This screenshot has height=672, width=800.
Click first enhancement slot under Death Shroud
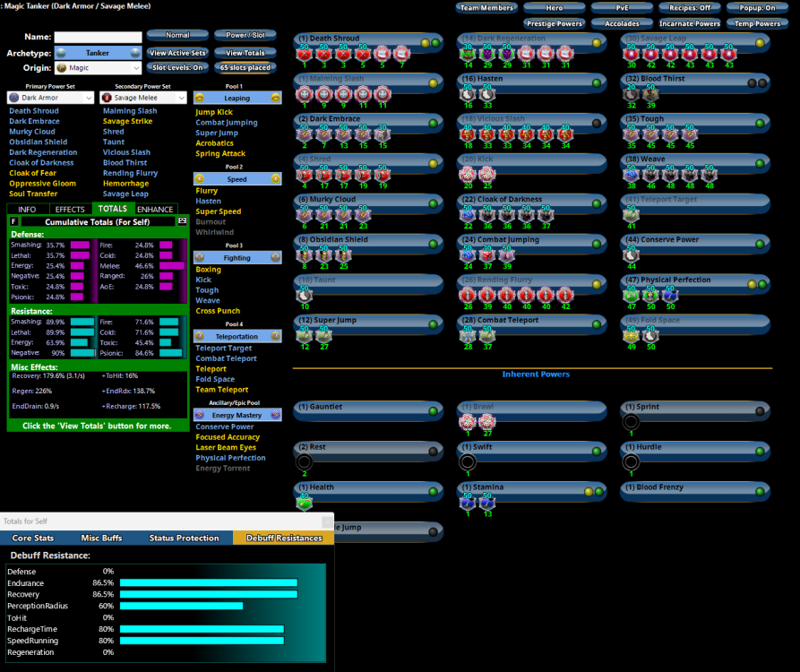pos(305,54)
